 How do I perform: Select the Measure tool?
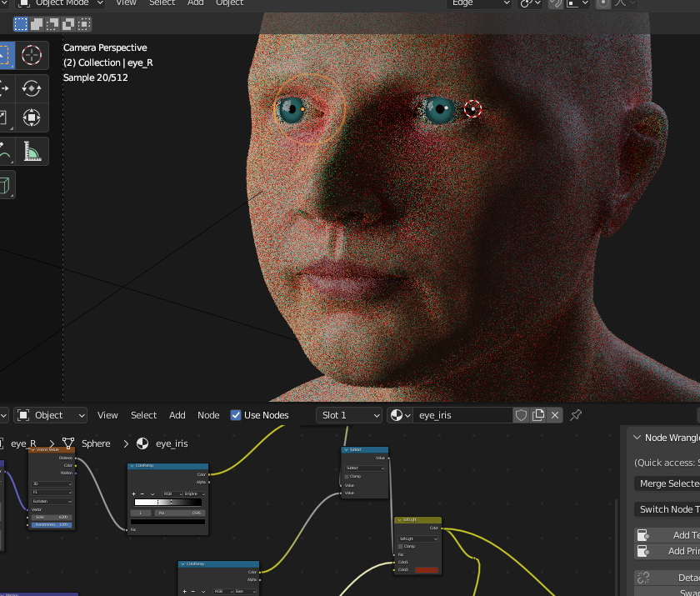click(32, 152)
